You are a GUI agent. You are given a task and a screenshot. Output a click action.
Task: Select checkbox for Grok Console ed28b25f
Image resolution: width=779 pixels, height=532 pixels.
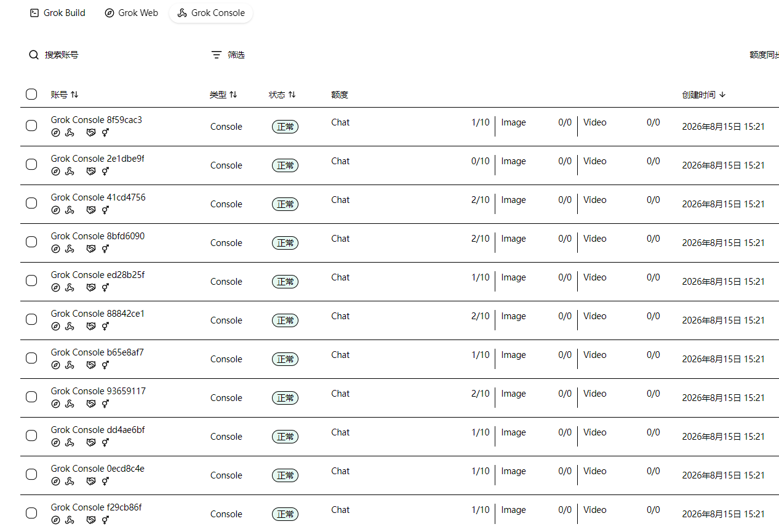pos(31,280)
